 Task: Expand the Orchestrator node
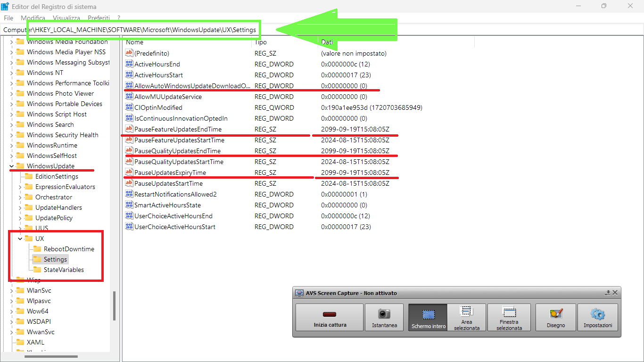(x=20, y=197)
